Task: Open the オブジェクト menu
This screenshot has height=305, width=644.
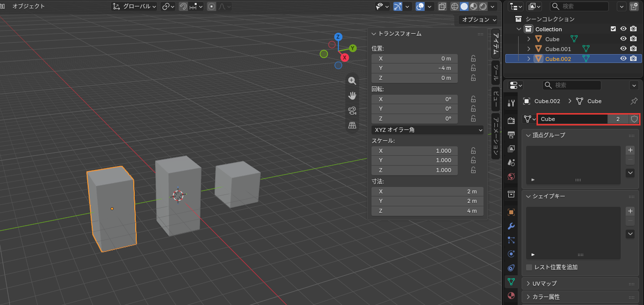Action: point(29,6)
